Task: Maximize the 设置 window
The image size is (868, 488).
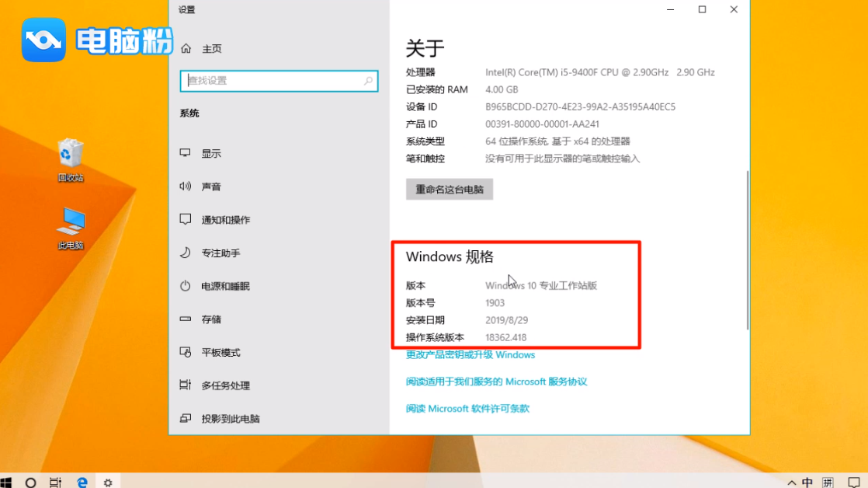Action: [702, 9]
